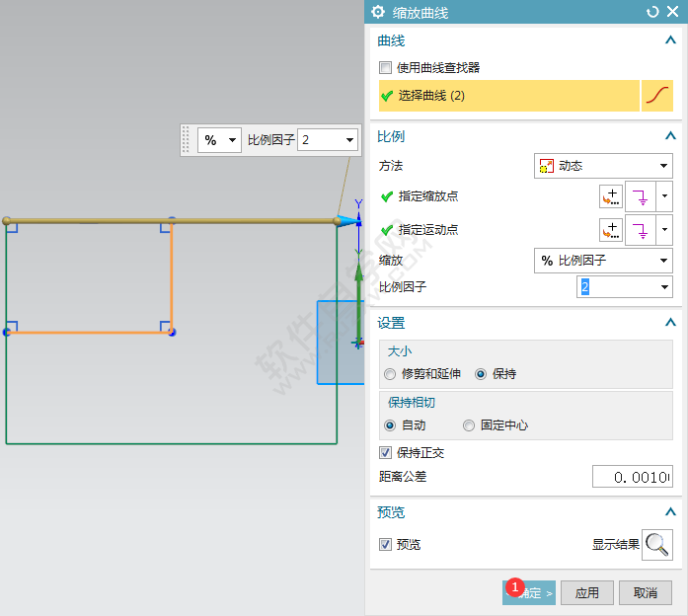
Task: Open the floating % unit dropdown
Action: point(219,140)
